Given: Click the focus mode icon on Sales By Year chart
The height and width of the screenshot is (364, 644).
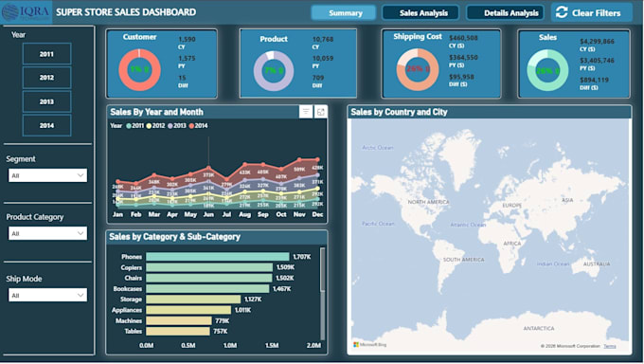Looking at the screenshot, I should pos(321,112).
